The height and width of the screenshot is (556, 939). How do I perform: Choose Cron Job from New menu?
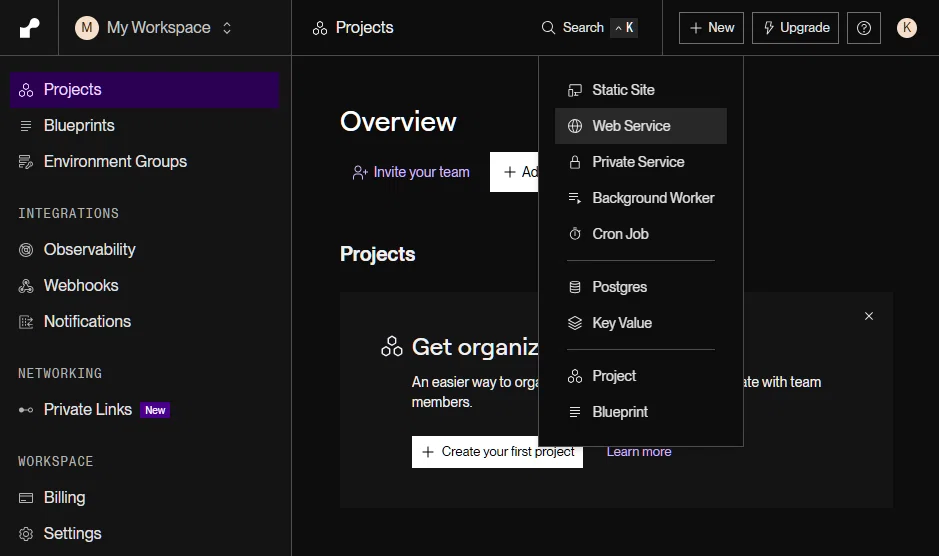point(641,234)
